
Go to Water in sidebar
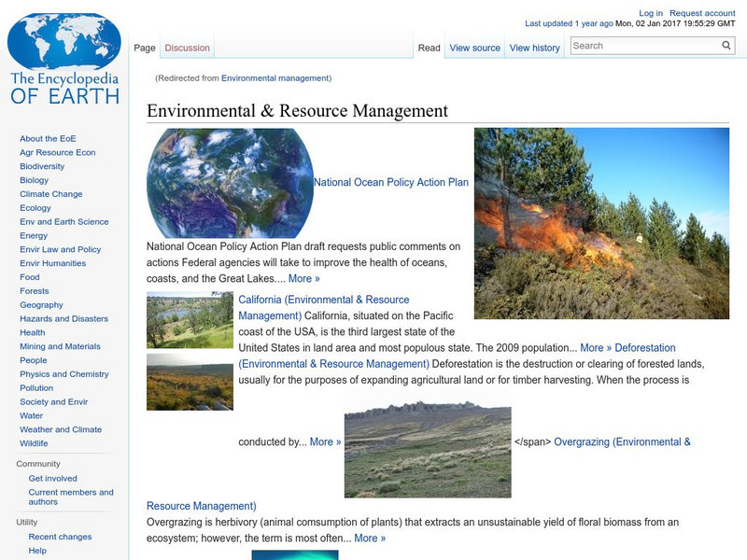pyautogui.click(x=31, y=415)
